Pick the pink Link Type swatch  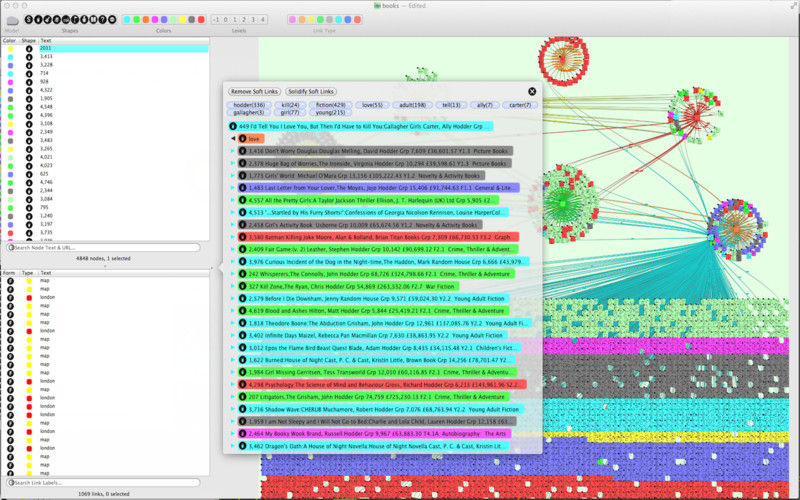point(292,19)
